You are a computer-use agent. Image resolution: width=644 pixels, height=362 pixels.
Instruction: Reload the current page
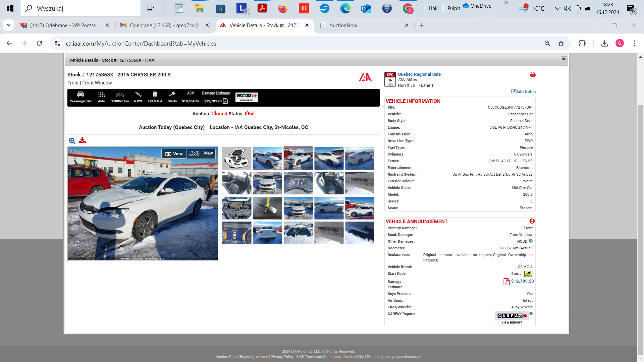pyautogui.click(x=40, y=43)
